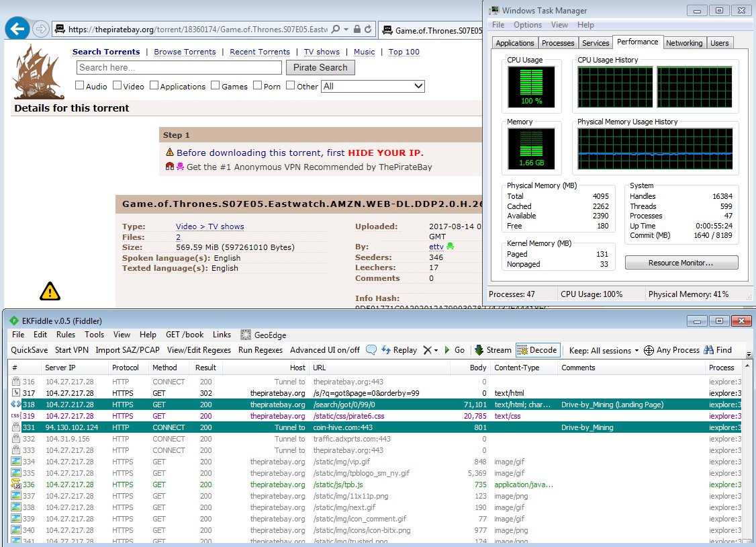Image resolution: width=756 pixels, height=547 pixels.
Task: Switch to the Processes tab in Task Manager
Action: 558,43
